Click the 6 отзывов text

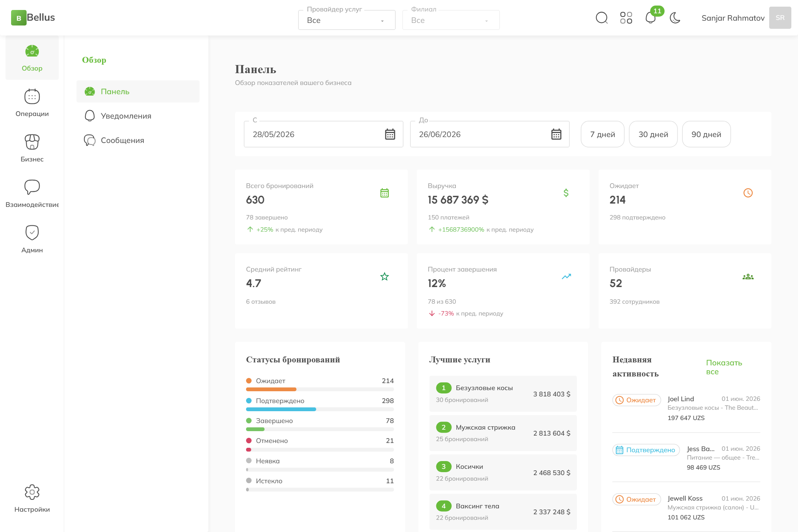[x=261, y=301]
